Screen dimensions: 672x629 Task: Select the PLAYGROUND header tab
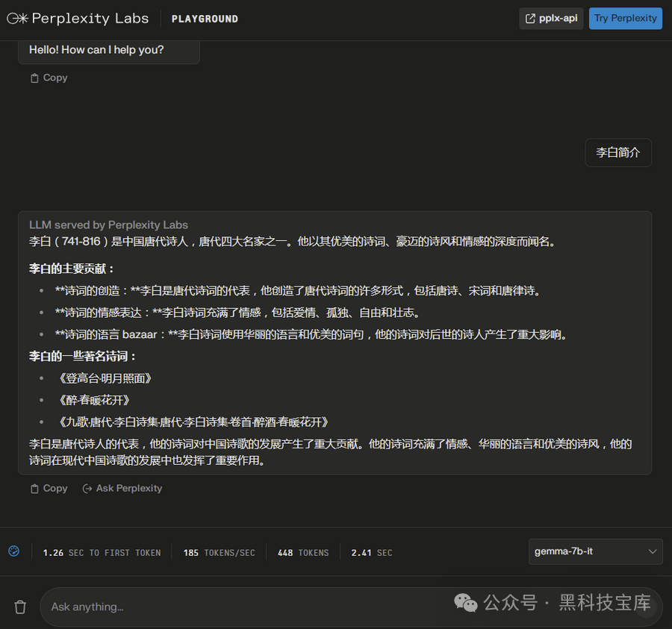pyautogui.click(x=205, y=19)
